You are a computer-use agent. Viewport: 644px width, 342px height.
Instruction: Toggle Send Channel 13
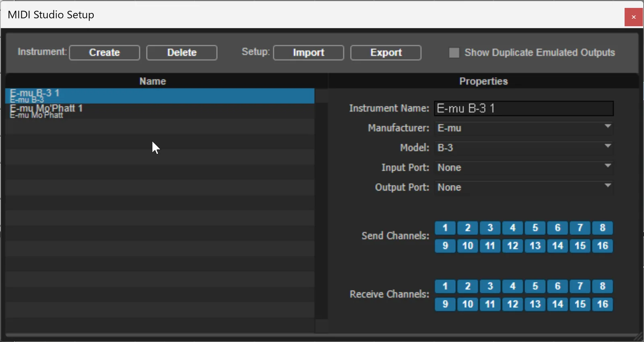(535, 246)
